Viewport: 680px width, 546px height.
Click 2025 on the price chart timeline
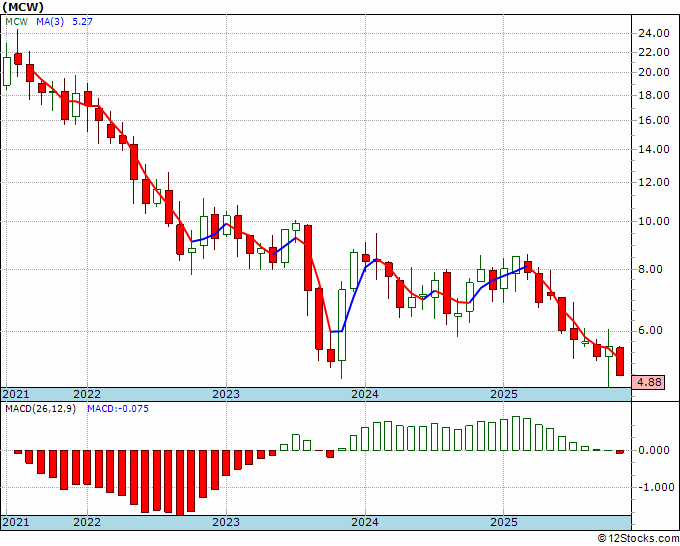tap(503, 394)
